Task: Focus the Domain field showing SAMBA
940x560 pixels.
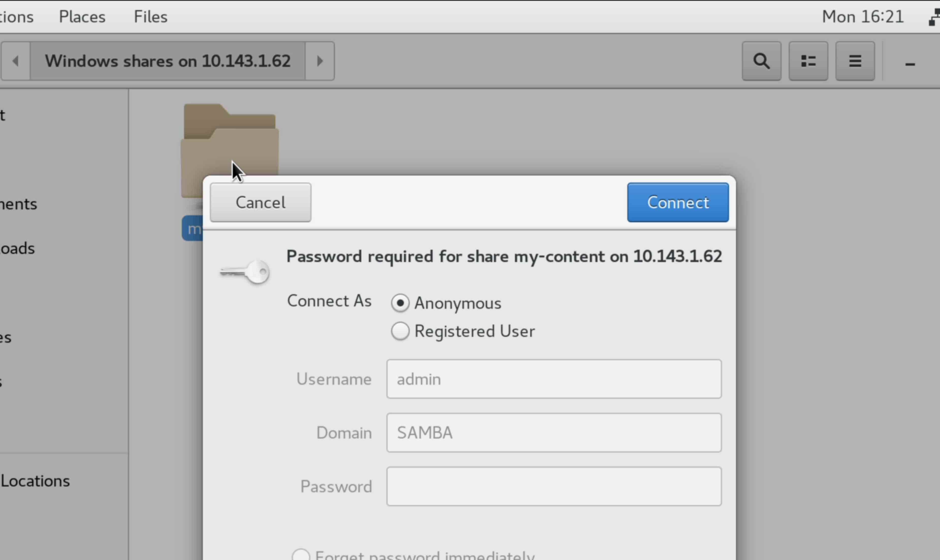Action: click(x=554, y=432)
